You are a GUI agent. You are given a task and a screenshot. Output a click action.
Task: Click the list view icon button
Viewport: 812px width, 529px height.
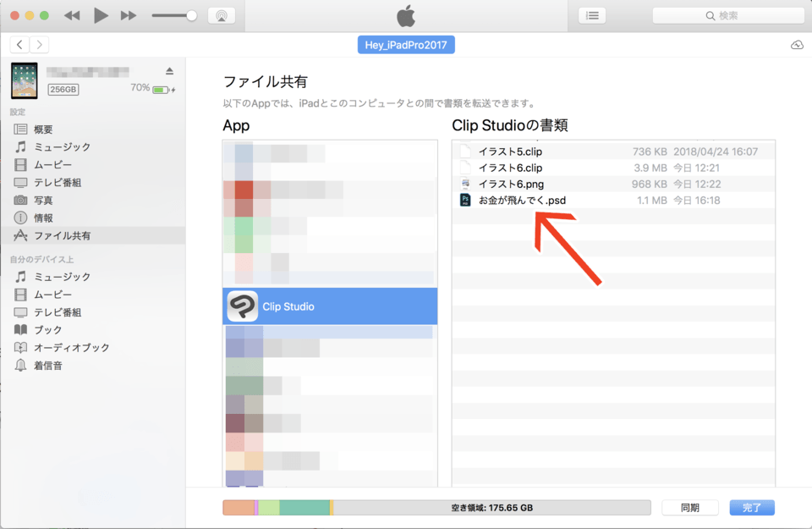point(592,15)
